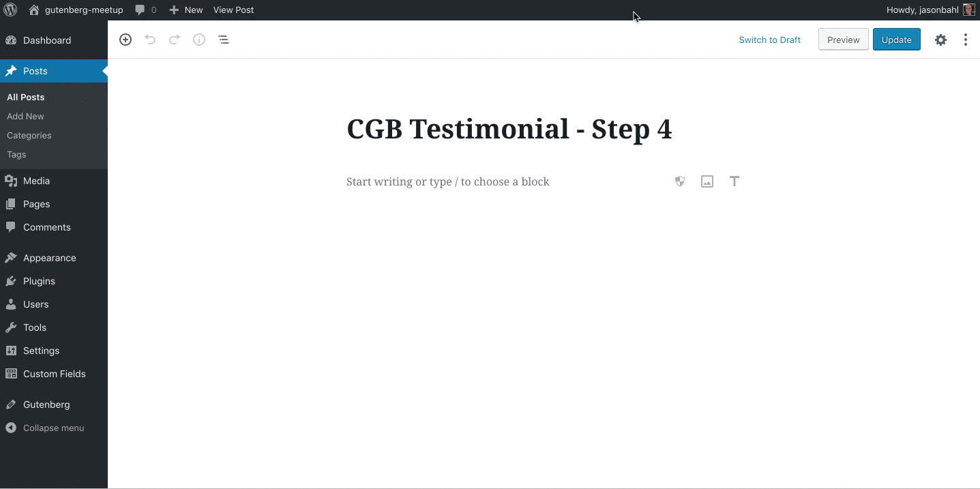Click the Undo arrow in editor toolbar
This screenshot has width=980, height=489.
[x=150, y=40]
